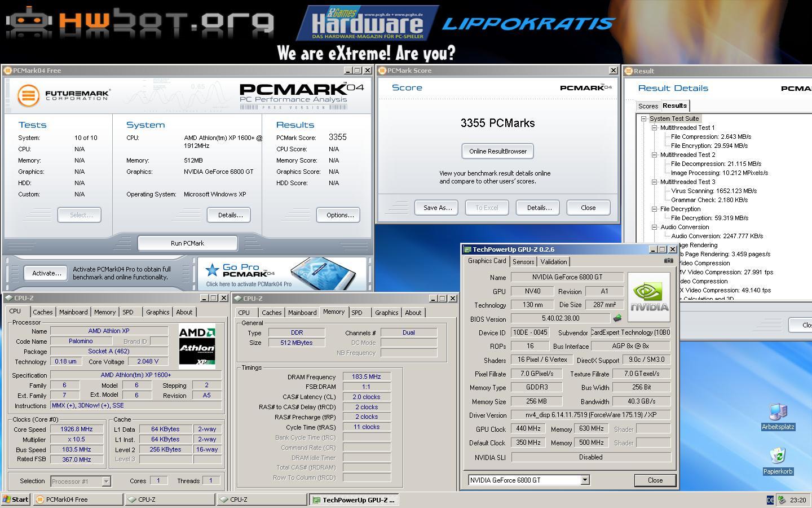812x508 pixels.
Task: Click the GPU-Z screenshot camera icon
Action: pyautogui.click(x=668, y=261)
